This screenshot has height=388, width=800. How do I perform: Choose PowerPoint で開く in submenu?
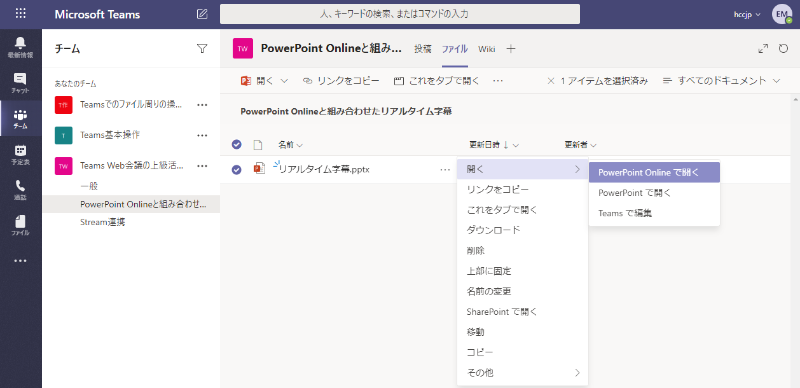point(654,193)
